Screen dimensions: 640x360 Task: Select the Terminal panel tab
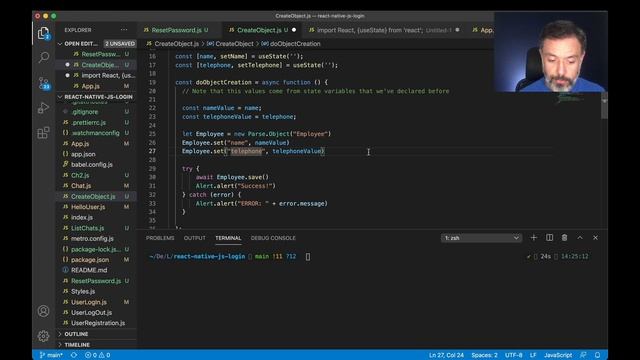coord(228,238)
